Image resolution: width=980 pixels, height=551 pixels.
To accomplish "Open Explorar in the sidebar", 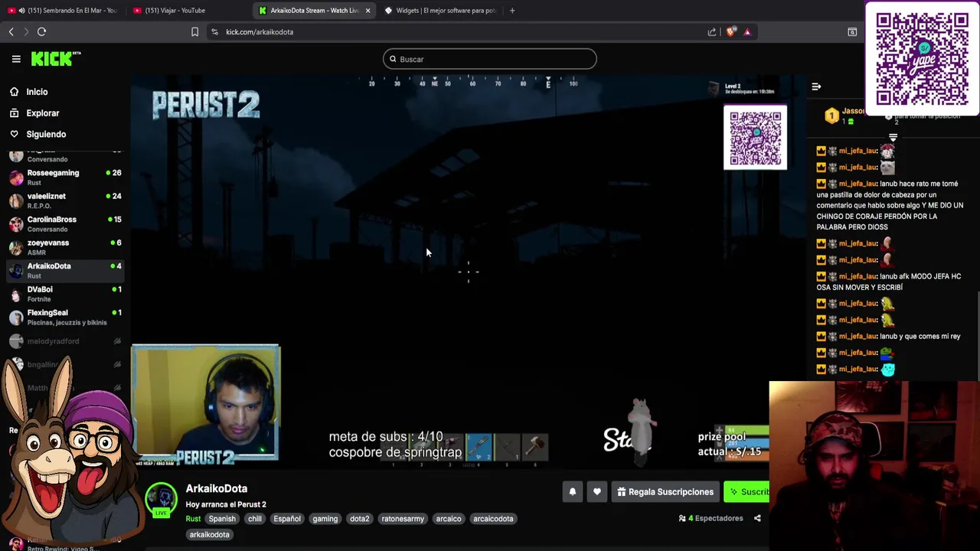I will [42, 113].
